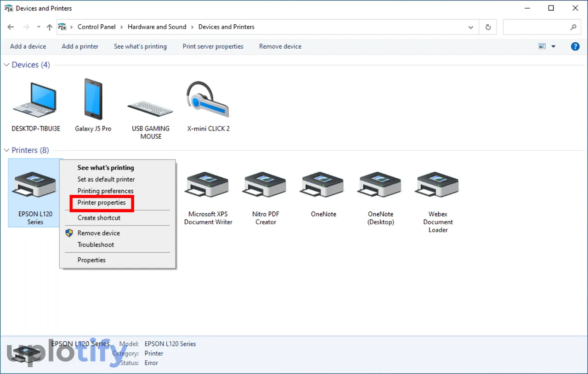The height and width of the screenshot is (374, 588).
Task: Collapse the Devices (4) group
Action: coord(6,65)
